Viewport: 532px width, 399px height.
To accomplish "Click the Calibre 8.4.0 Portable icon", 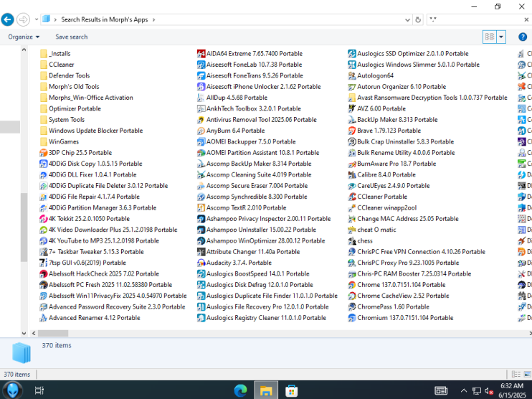I will [352, 174].
